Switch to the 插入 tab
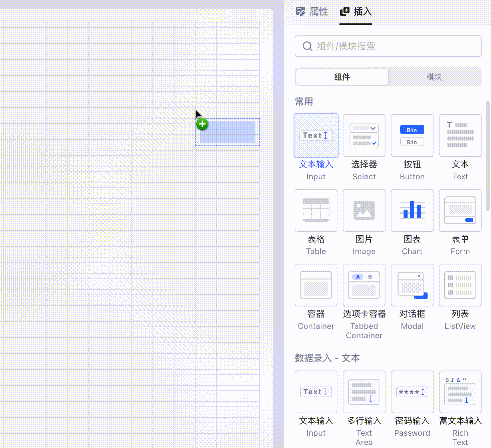Viewport: 491px width, 448px height. point(356,12)
